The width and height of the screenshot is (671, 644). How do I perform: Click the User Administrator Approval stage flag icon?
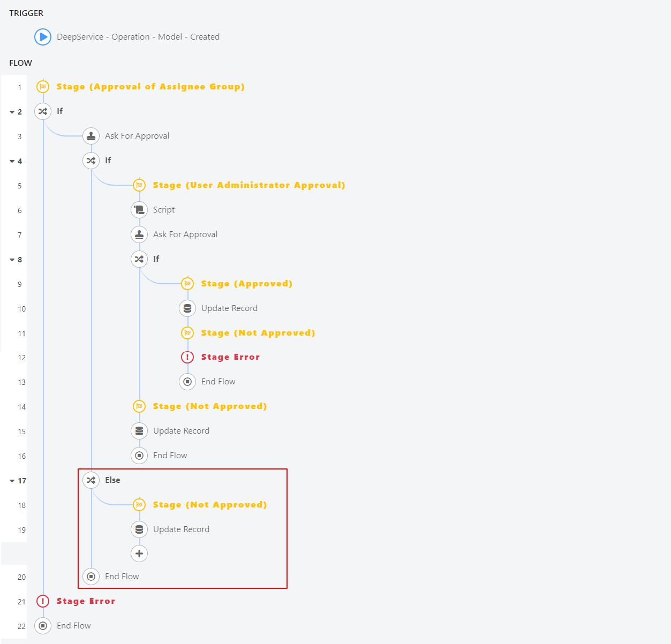139,185
